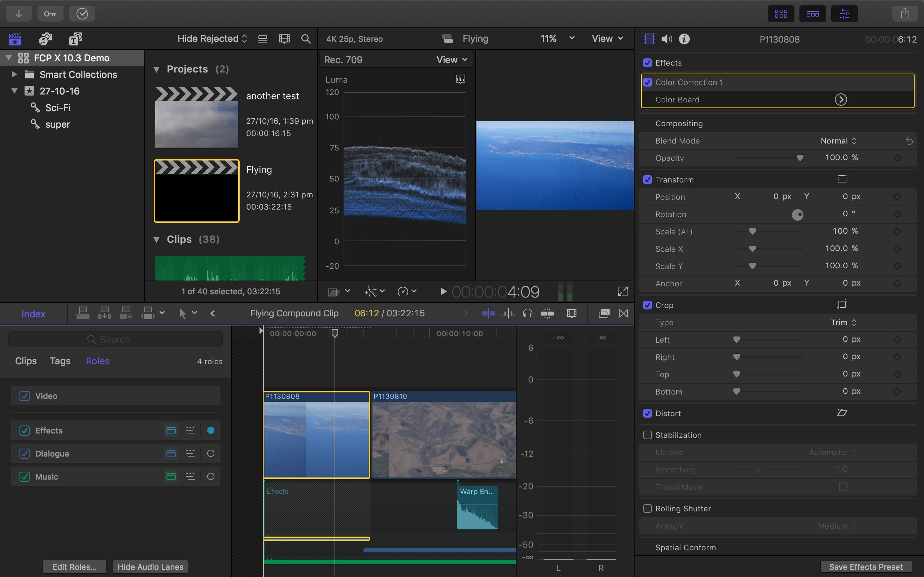The width and height of the screenshot is (924, 577).
Task: Enable the Stabilization checkbox
Action: 648,435
